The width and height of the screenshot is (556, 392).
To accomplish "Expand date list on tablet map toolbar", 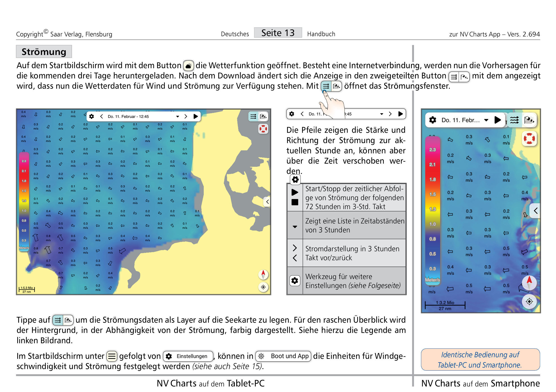I will point(177,117).
